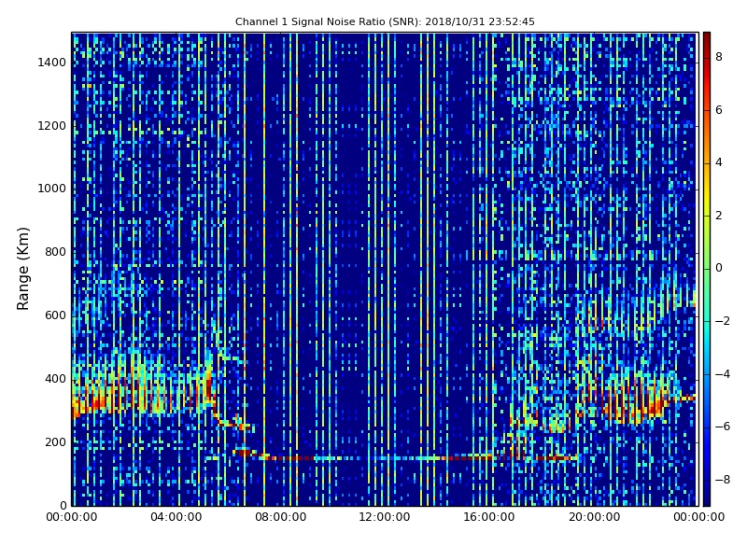The height and width of the screenshot is (560, 747).
Task: Click the 1400 range tick label
Action: (x=51, y=63)
